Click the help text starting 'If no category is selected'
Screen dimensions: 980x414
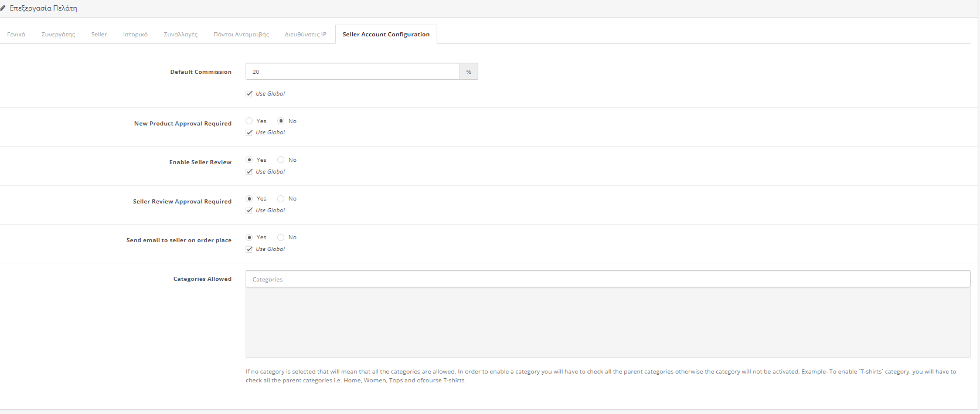pyautogui.click(x=601, y=376)
